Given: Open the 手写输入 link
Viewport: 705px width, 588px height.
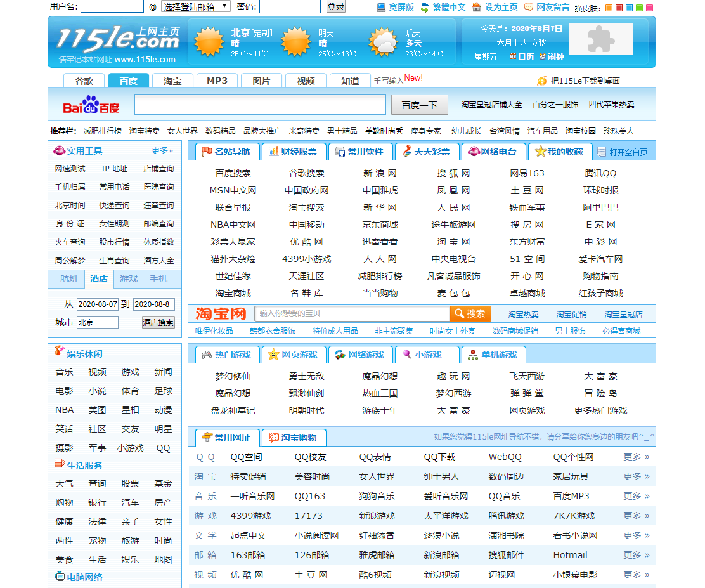Looking at the screenshot, I should click(389, 81).
